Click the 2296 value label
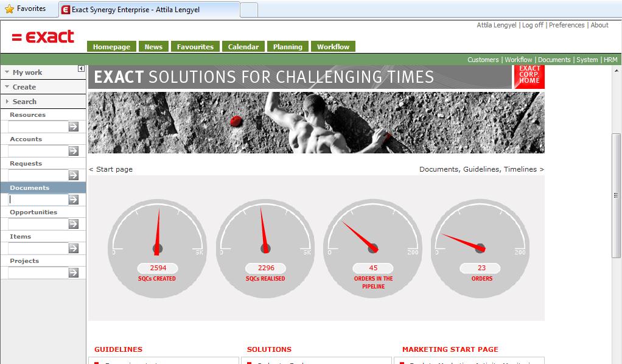 [266, 268]
